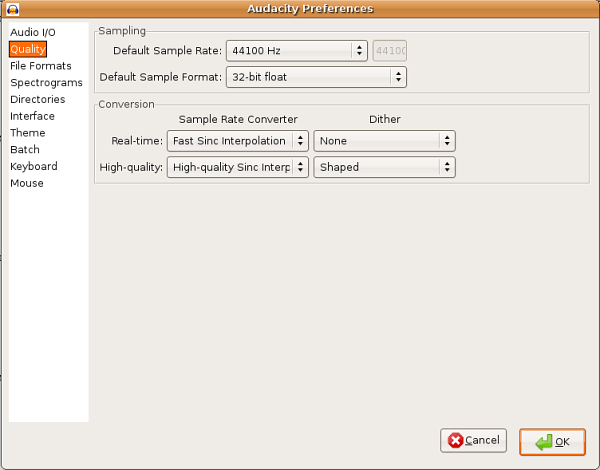Click the "High-quality:" row label
This screenshot has width=600, height=470.
[131, 167]
